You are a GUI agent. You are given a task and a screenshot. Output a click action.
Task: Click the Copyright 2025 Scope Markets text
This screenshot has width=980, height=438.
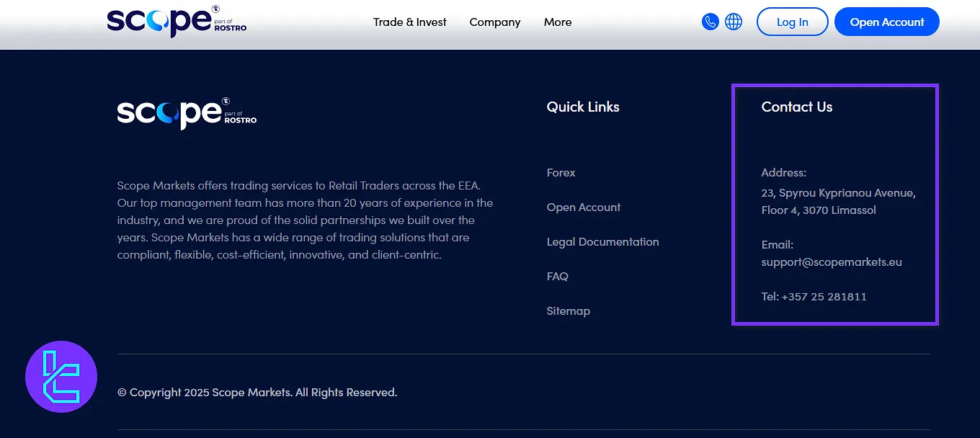(257, 393)
